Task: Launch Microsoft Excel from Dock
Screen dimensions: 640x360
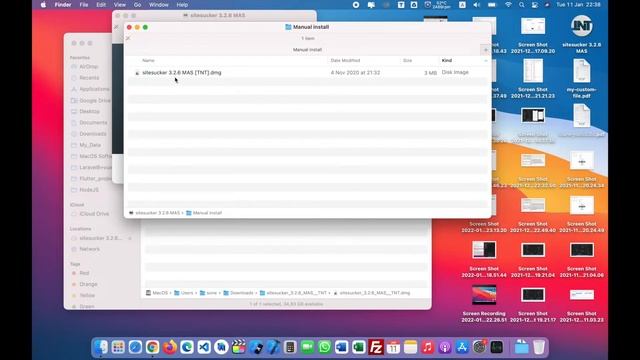Action: coord(358,347)
